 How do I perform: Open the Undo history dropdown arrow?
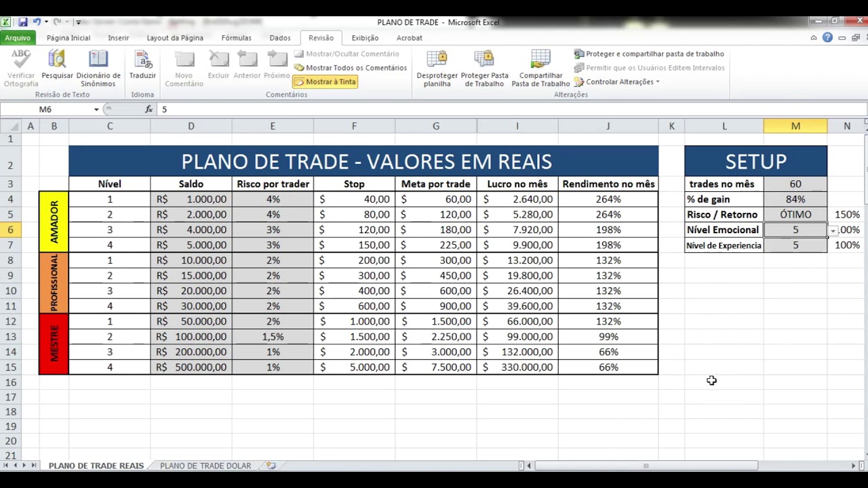tap(45, 22)
